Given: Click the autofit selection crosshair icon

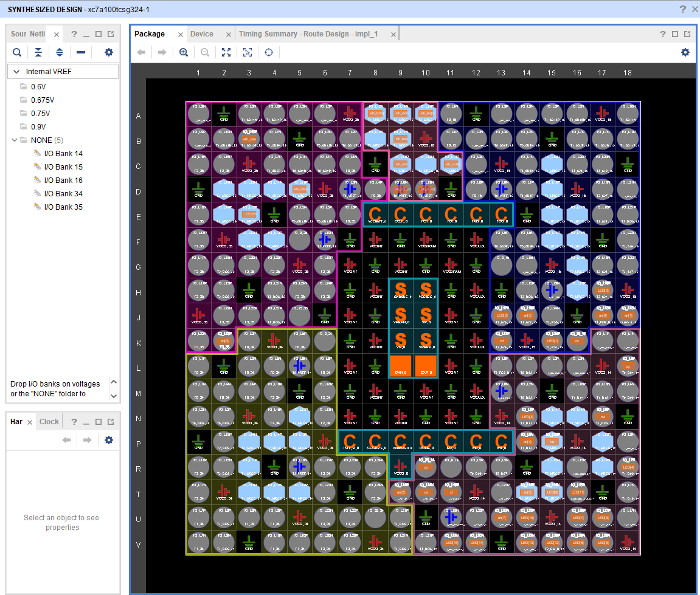Looking at the screenshot, I should coord(269,53).
